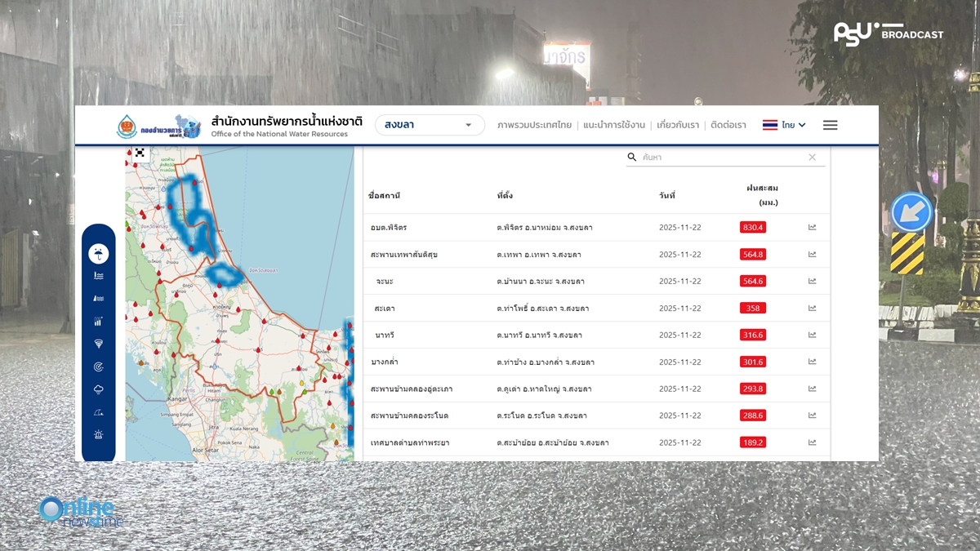Click the 830.4 red rainfall badge
980x551 pixels.
tap(752, 227)
